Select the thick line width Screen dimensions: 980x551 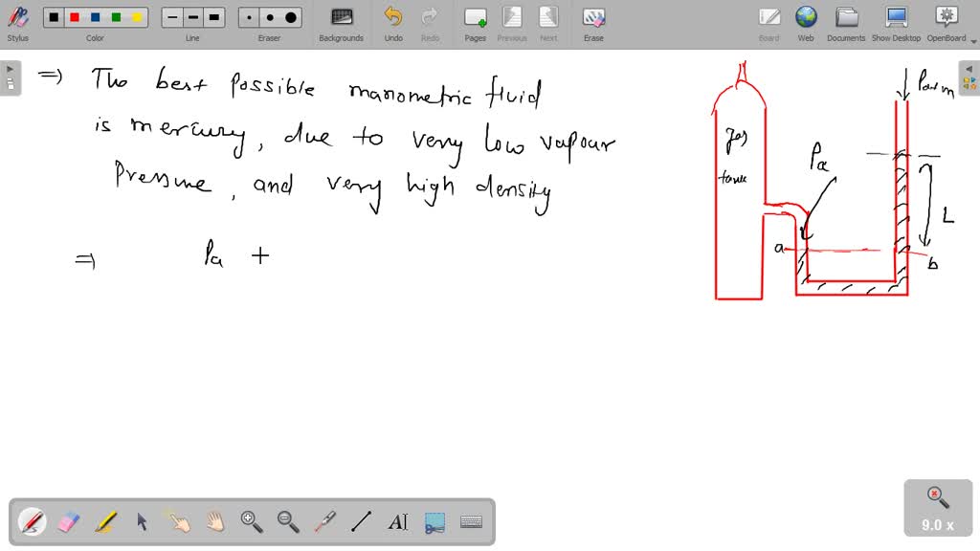(213, 17)
